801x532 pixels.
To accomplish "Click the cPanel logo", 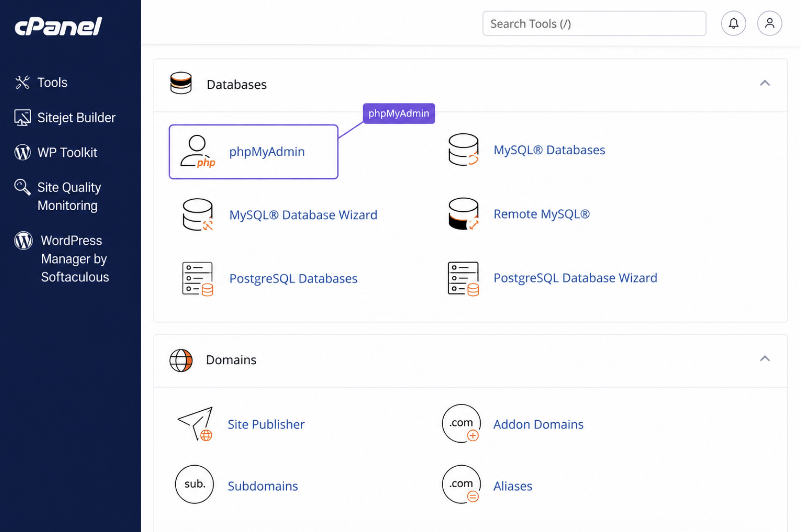I will click(58, 26).
